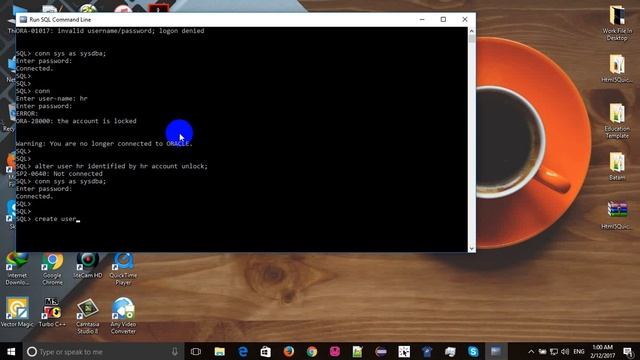Image resolution: width=640 pixels, height=360 pixels.
Task: Select Batam folder on desktop
Action: [x=617, y=166]
